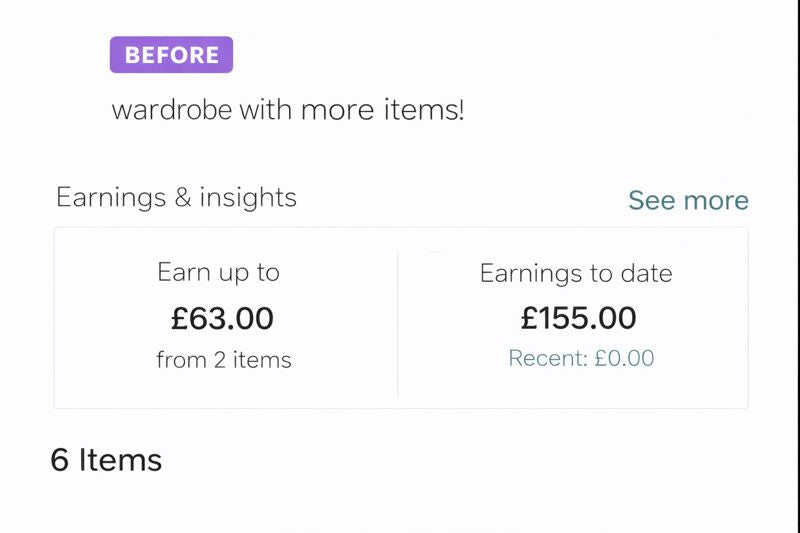Click the ampersand in "Earnings & insights"

[182, 197]
